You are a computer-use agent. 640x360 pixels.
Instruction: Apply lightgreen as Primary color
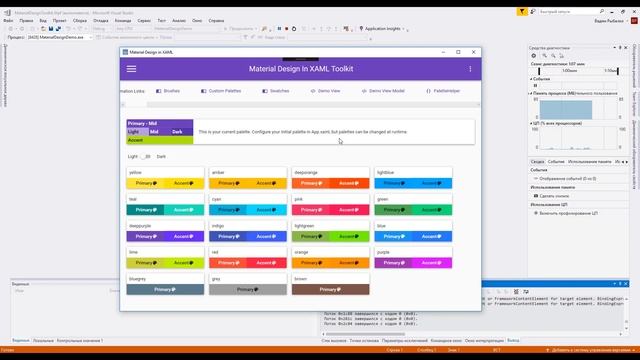pyautogui.click(x=311, y=236)
